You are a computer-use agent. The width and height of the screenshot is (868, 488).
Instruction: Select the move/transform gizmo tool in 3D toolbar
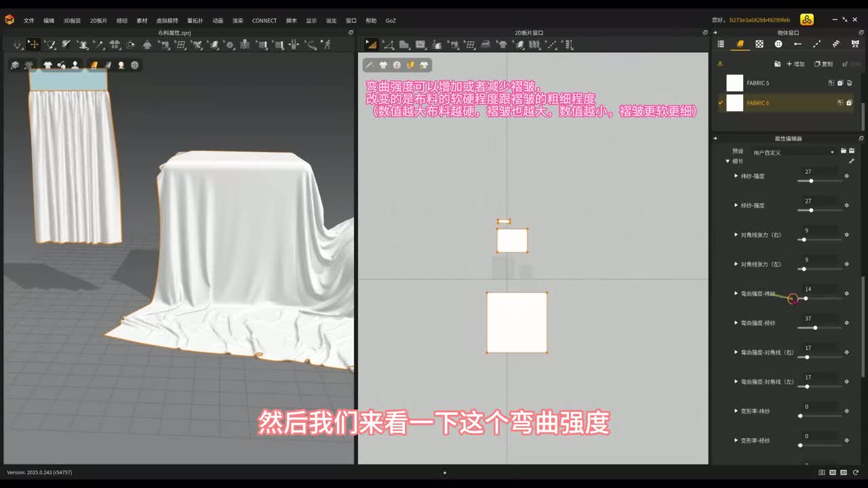pyautogui.click(x=33, y=45)
